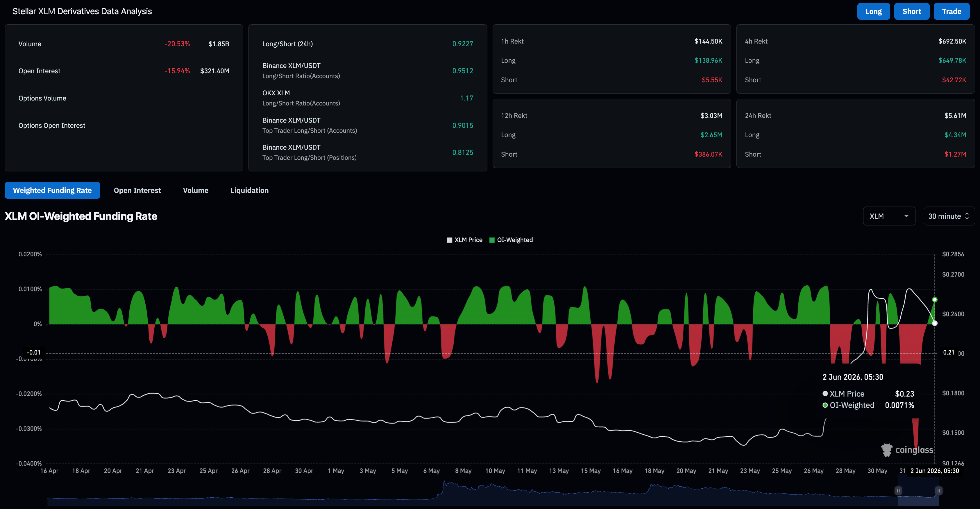Toggle the OI-Weighted legend series
Image resolution: width=980 pixels, height=509 pixels.
point(511,240)
